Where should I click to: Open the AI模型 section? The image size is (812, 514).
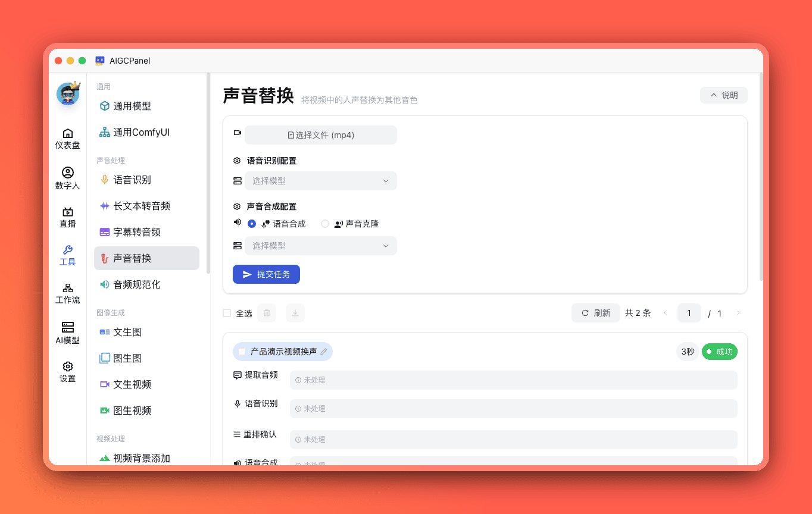tap(68, 333)
